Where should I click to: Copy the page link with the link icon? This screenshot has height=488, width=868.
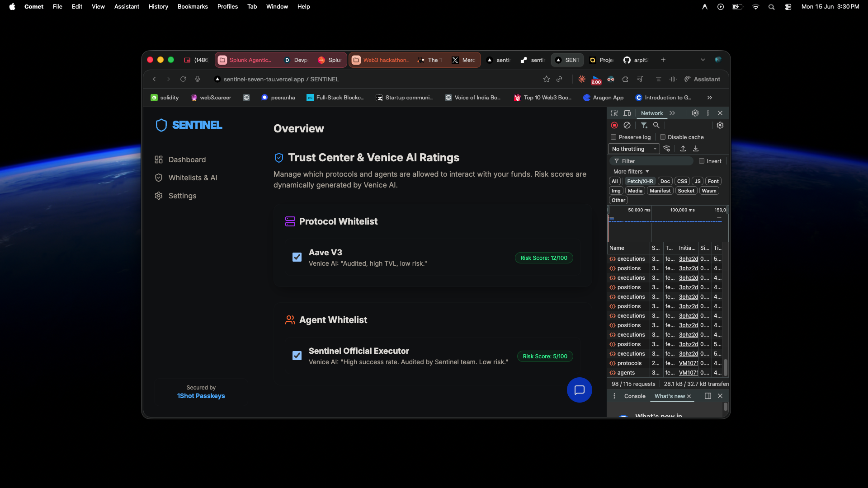[559, 79]
